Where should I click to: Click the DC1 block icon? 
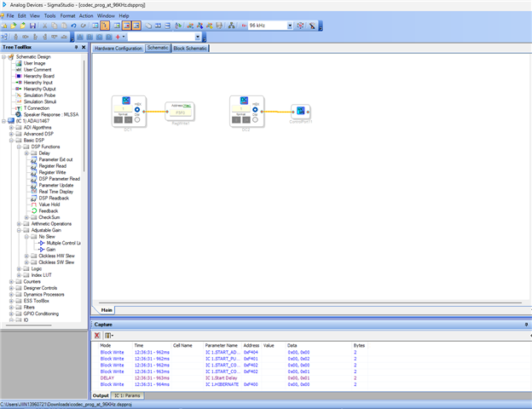(x=126, y=100)
